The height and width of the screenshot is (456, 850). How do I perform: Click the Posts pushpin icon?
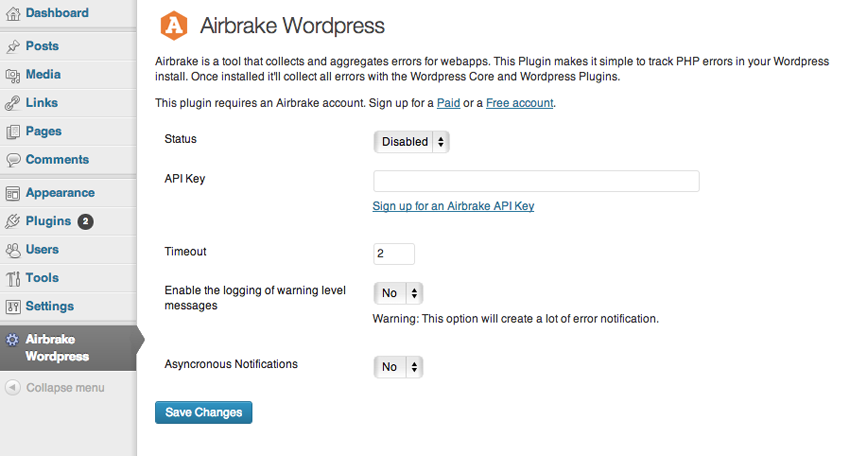click(x=13, y=47)
